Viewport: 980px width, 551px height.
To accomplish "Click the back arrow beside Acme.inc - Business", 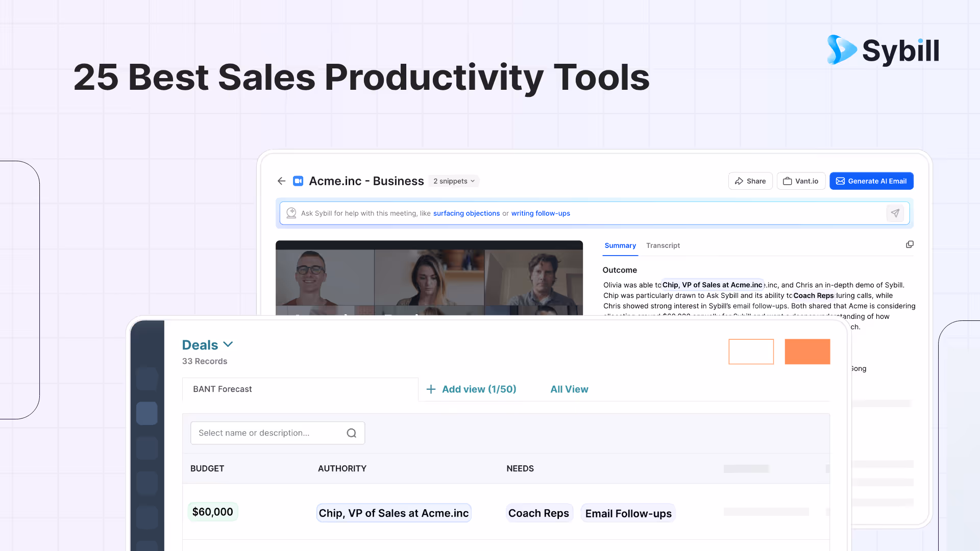I will (281, 181).
